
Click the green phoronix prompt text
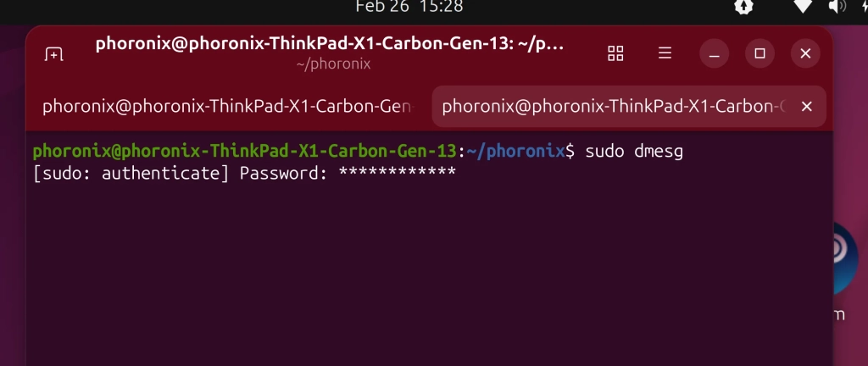244,152
